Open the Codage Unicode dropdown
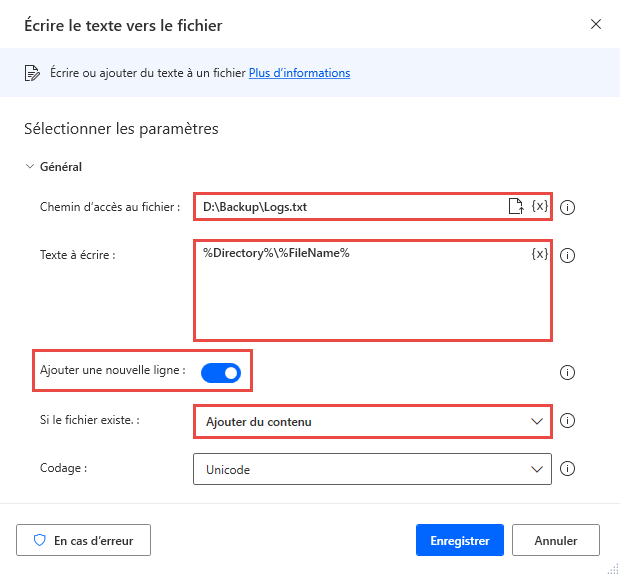The image size is (620, 576). click(x=371, y=468)
